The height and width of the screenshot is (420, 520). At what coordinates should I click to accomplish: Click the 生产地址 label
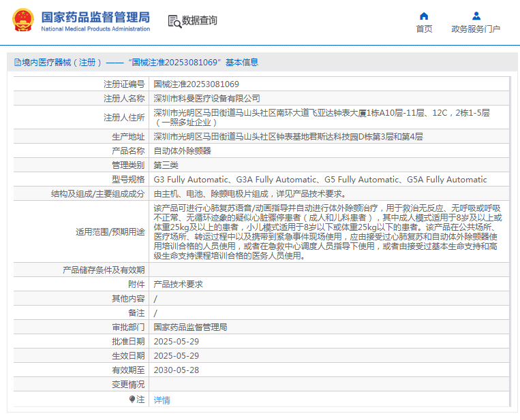click(x=128, y=136)
